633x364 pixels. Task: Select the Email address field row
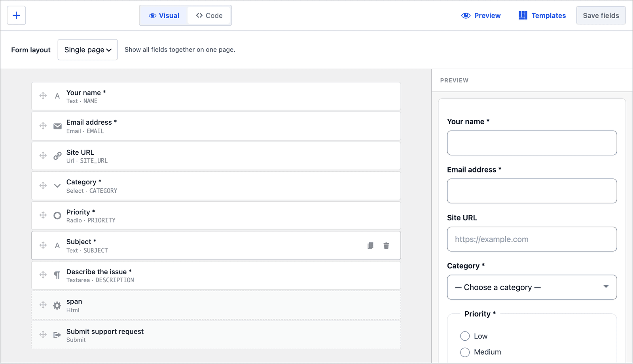coord(216,126)
